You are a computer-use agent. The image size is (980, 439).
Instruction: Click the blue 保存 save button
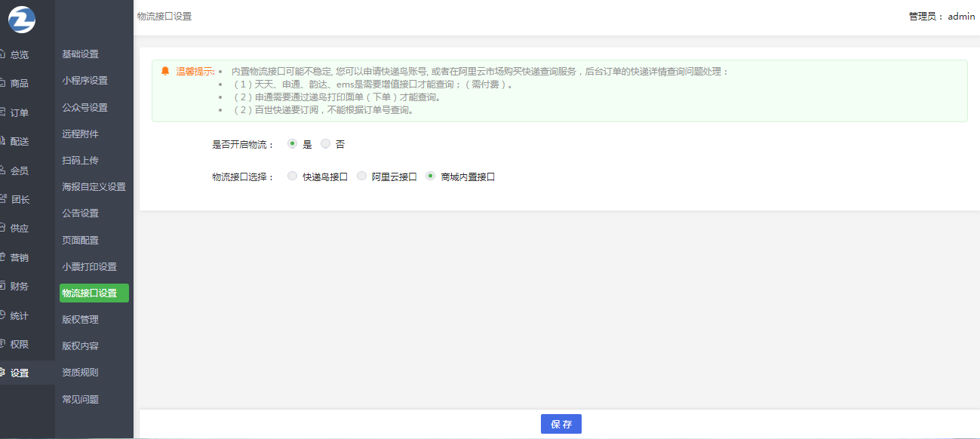561,424
